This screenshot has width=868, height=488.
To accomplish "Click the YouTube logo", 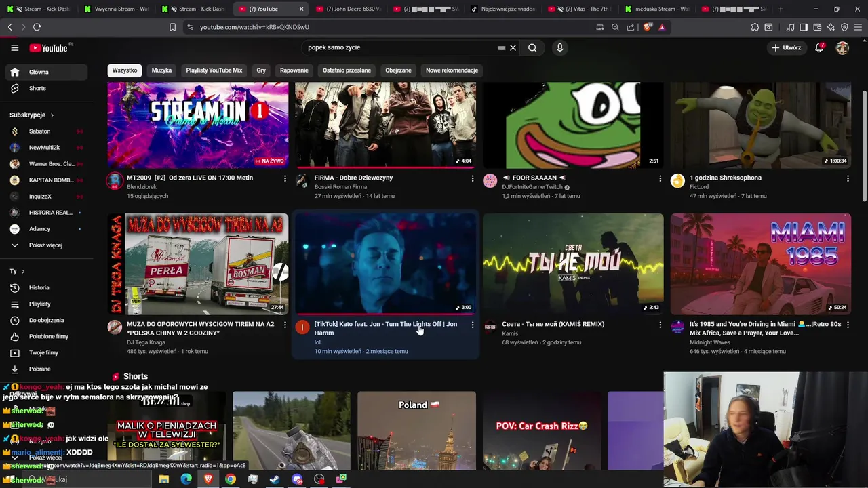I will 49,48.
